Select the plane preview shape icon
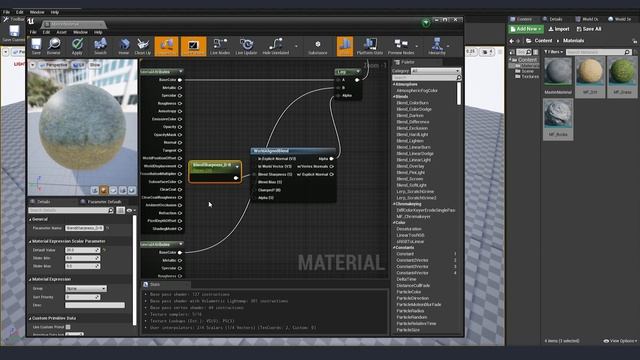The image size is (640, 360). point(113,190)
